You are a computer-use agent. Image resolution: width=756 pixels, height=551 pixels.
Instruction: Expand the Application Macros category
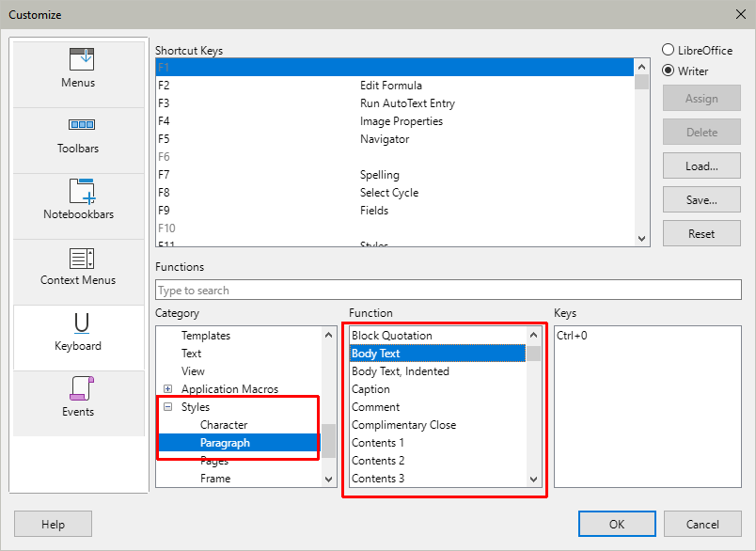[x=167, y=388]
